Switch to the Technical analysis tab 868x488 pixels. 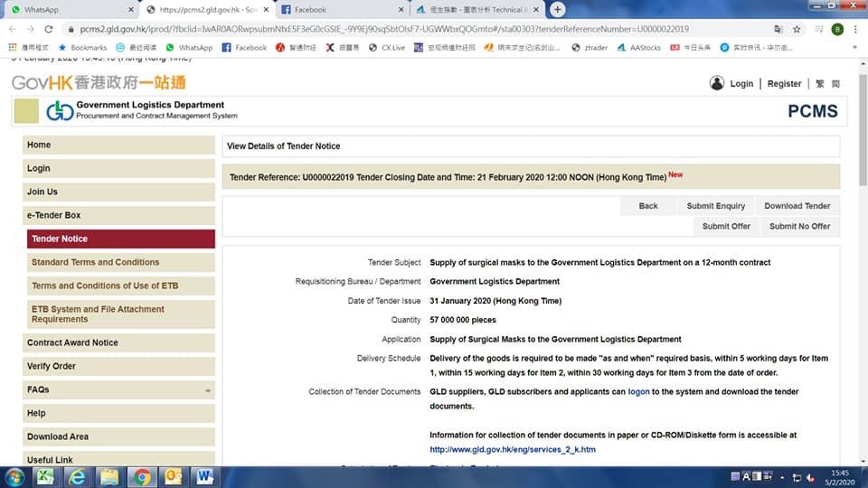point(477,9)
